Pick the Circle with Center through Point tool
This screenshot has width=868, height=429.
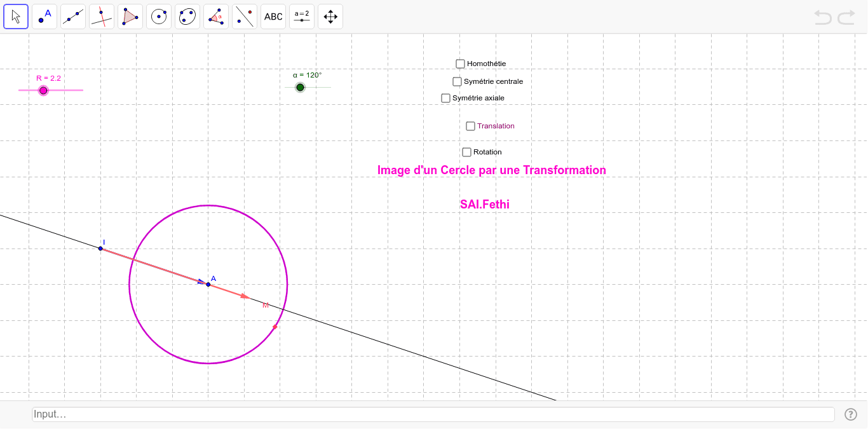(158, 16)
